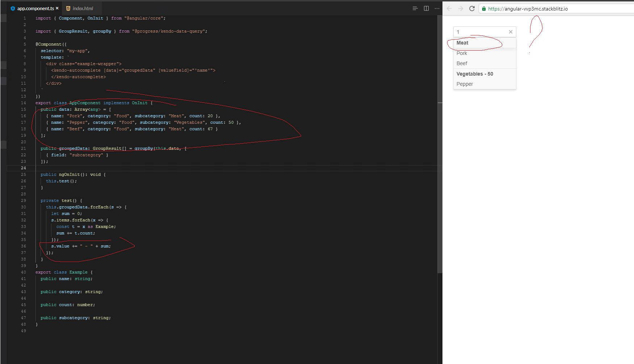The image size is (634, 364).
Task: Choose Beef from the suggestion list
Action: pyautogui.click(x=462, y=63)
